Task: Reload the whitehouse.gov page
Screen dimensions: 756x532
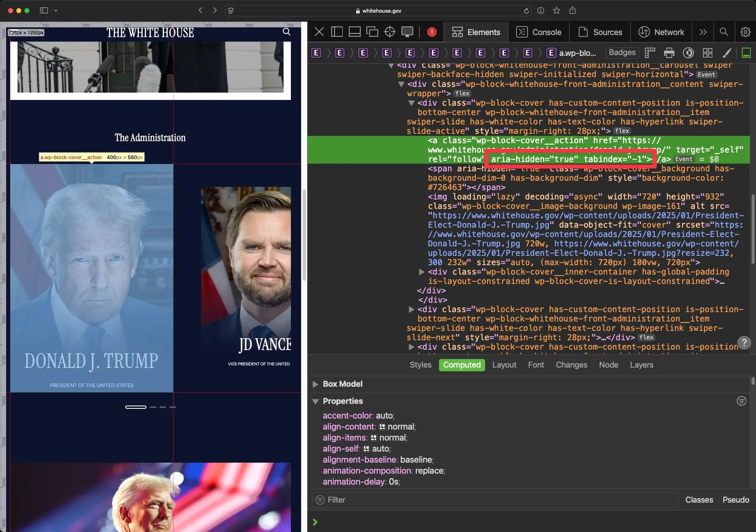Action: tap(526, 11)
